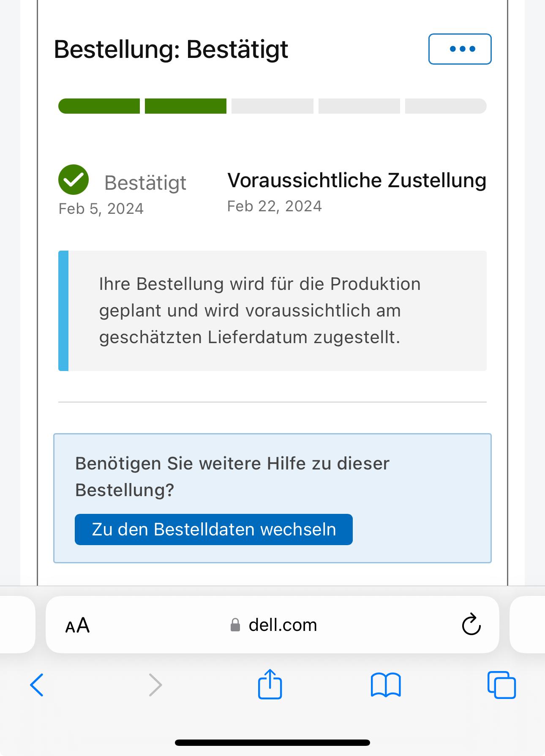Open the Safari share sheet

(x=270, y=684)
